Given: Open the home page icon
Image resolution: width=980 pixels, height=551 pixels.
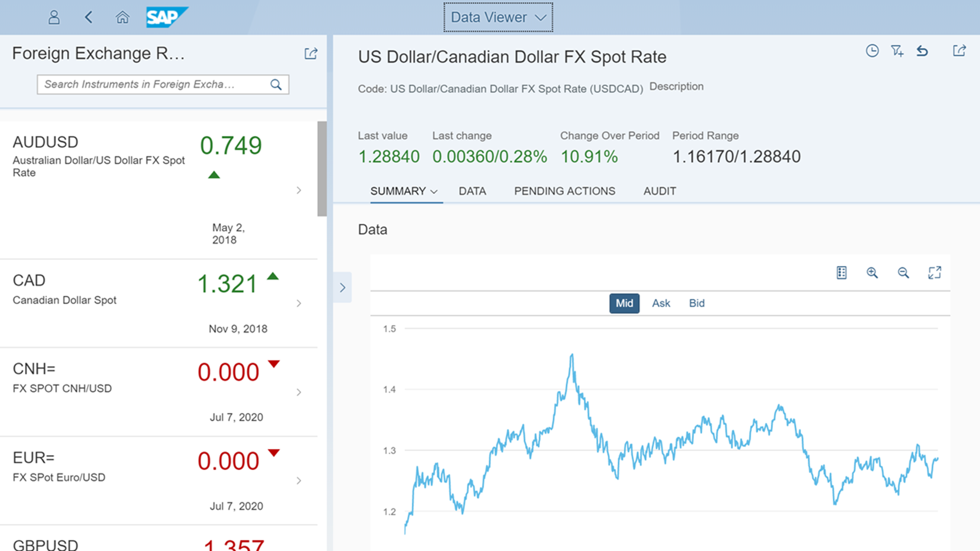Looking at the screenshot, I should 122,17.
